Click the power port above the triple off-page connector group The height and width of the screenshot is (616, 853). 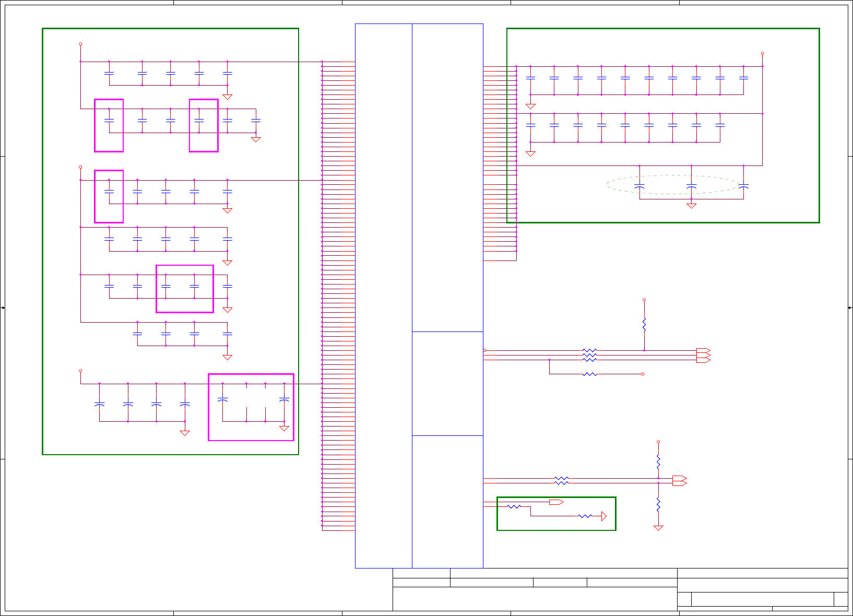point(644,300)
